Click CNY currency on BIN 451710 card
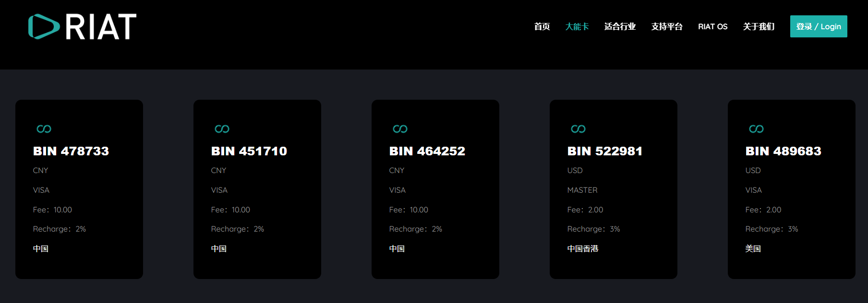Screen dimensions: 868x303 pyautogui.click(x=219, y=171)
